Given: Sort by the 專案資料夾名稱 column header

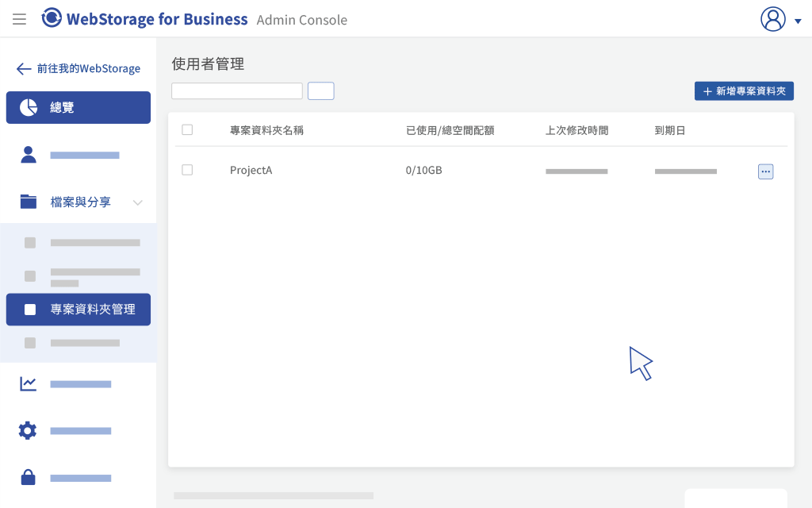Looking at the screenshot, I should (x=266, y=130).
